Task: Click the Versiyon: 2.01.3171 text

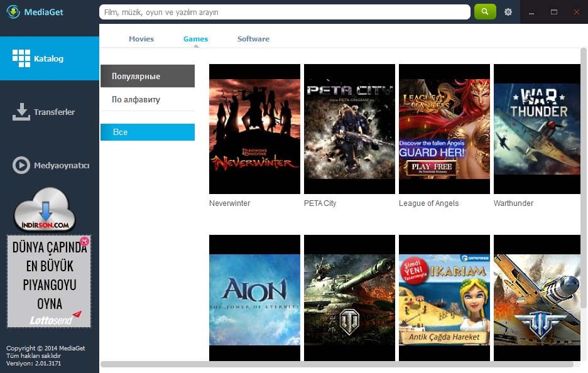Action: 33,363
